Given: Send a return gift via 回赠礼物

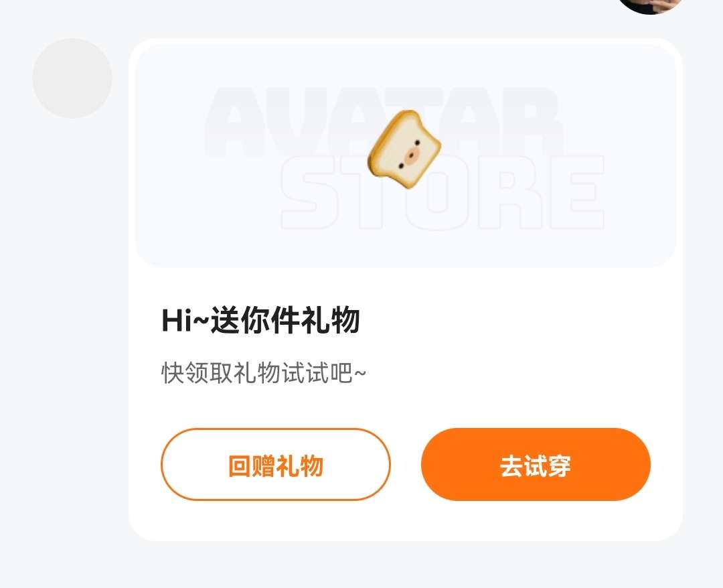Looking at the screenshot, I should 276,464.
